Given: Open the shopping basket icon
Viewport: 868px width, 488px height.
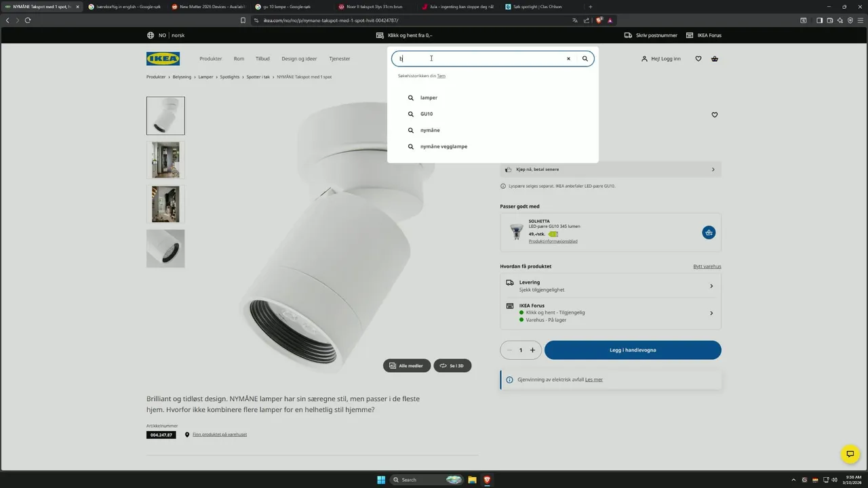Looking at the screenshot, I should [715, 59].
